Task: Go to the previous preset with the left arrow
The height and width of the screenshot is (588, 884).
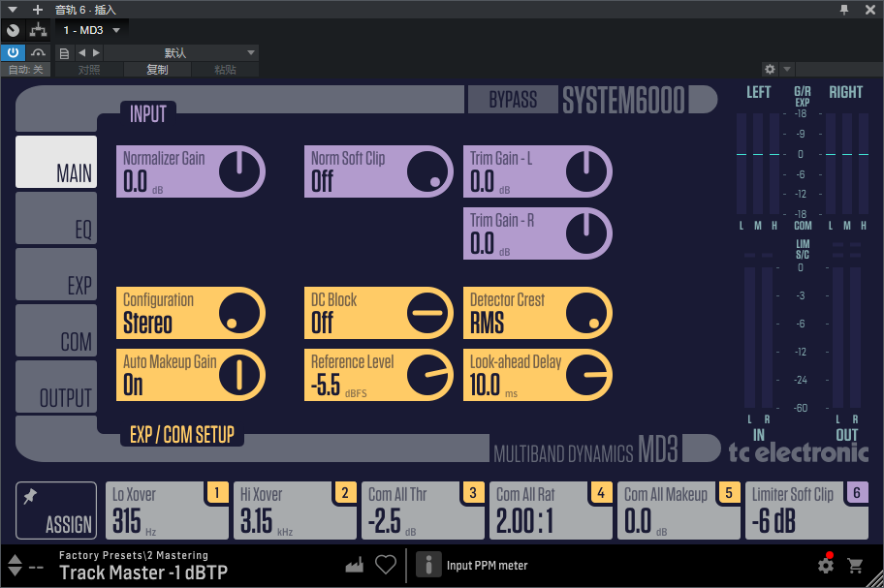Action: click(82, 53)
